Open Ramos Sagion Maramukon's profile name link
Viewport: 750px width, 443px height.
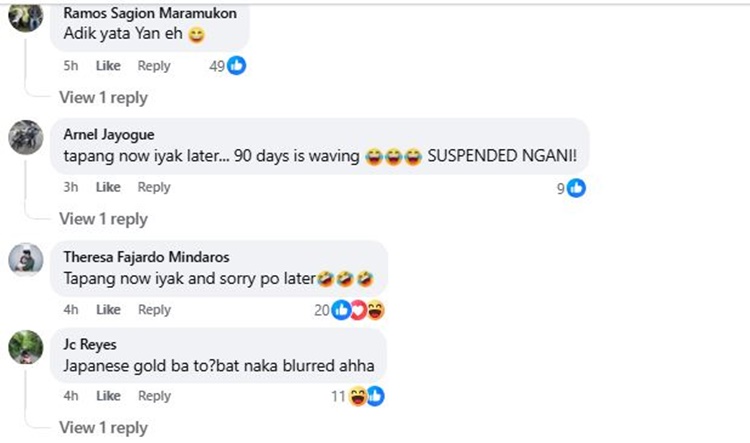[143, 13]
